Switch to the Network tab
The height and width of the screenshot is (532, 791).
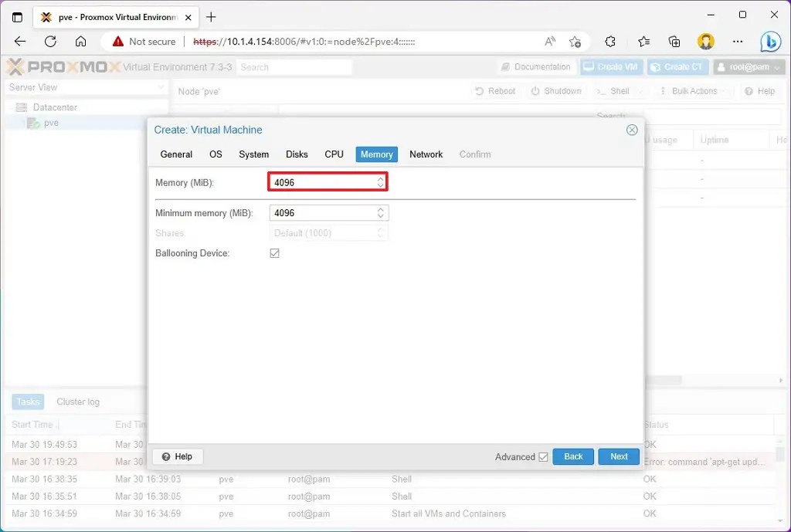click(x=426, y=154)
